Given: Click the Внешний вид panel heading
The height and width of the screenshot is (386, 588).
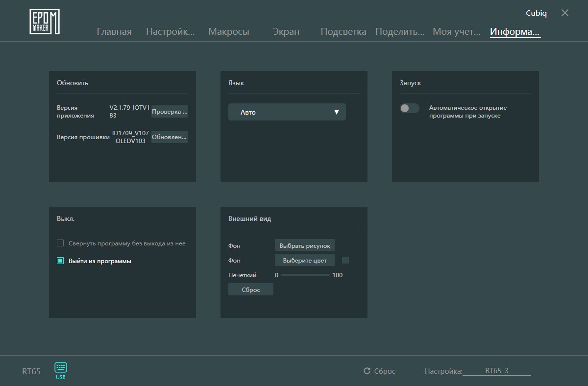Looking at the screenshot, I should coord(250,218).
